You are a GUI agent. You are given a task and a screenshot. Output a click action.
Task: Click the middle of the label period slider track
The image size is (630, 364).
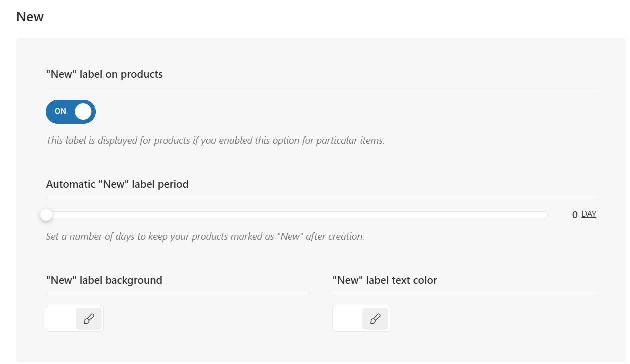(x=297, y=215)
